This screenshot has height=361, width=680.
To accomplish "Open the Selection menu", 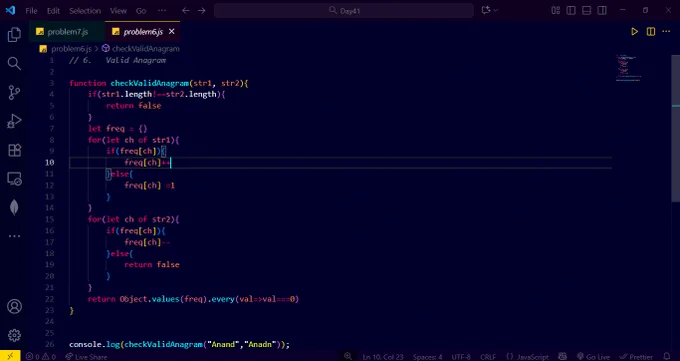I will [85, 11].
